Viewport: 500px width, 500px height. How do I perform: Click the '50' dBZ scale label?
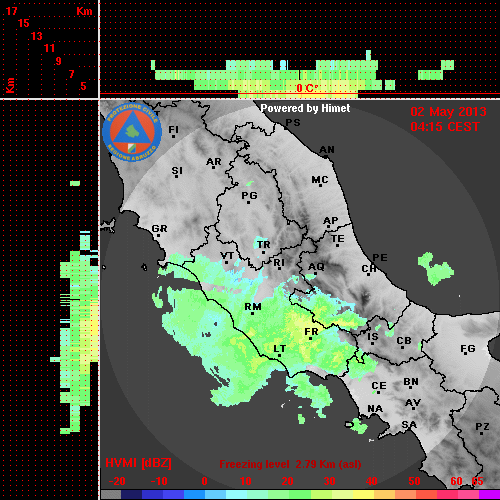point(414,481)
